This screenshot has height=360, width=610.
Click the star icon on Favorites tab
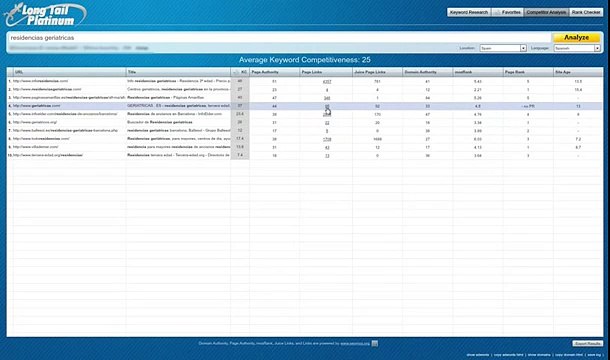tap(497, 12)
